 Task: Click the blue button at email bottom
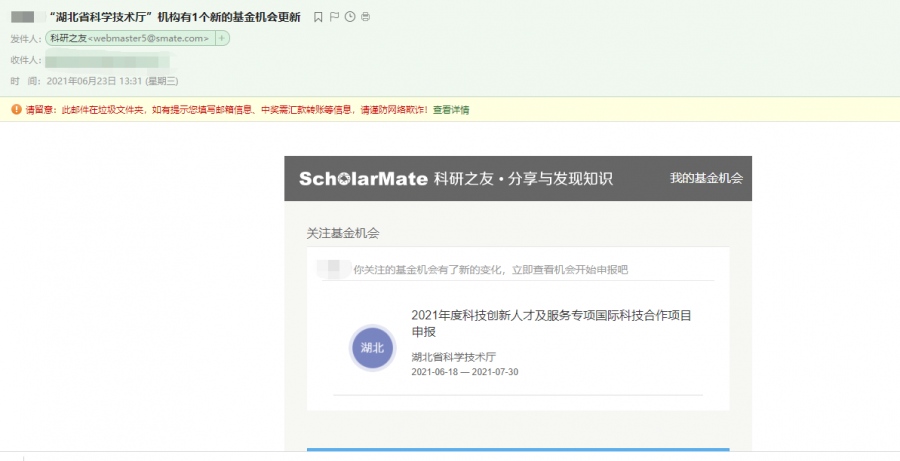tap(518, 450)
